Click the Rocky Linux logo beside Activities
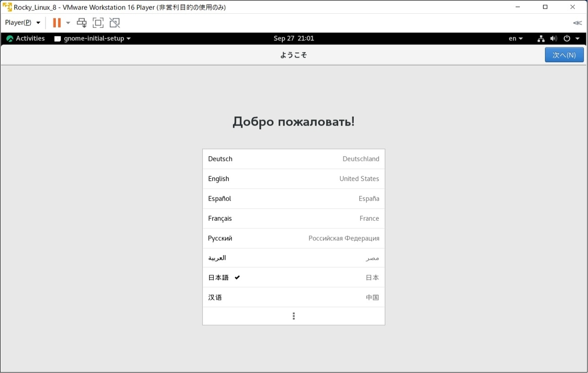The image size is (588, 373). 10,38
